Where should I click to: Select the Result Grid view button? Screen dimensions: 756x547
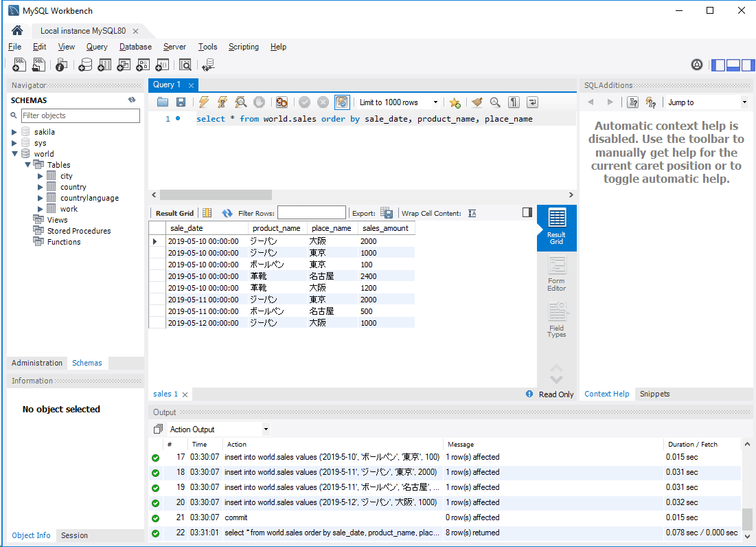556,227
